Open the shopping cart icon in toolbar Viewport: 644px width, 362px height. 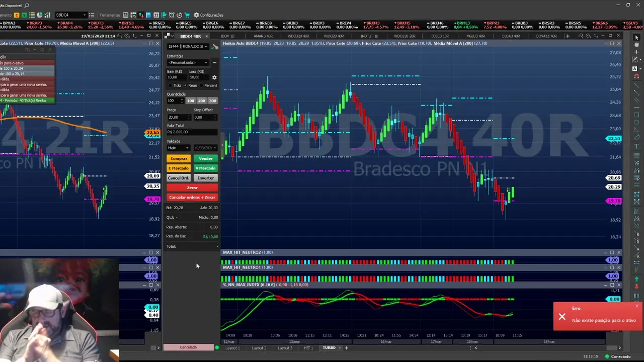[187, 15]
